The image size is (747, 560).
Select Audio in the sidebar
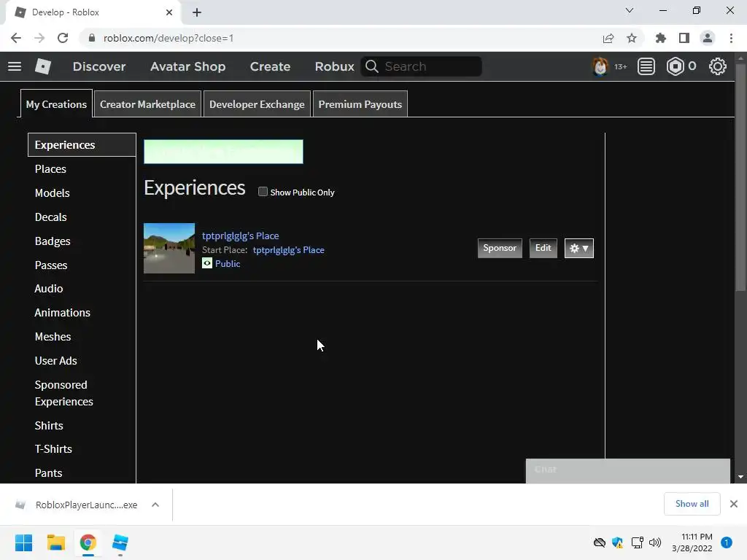pyautogui.click(x=49, y=289)
